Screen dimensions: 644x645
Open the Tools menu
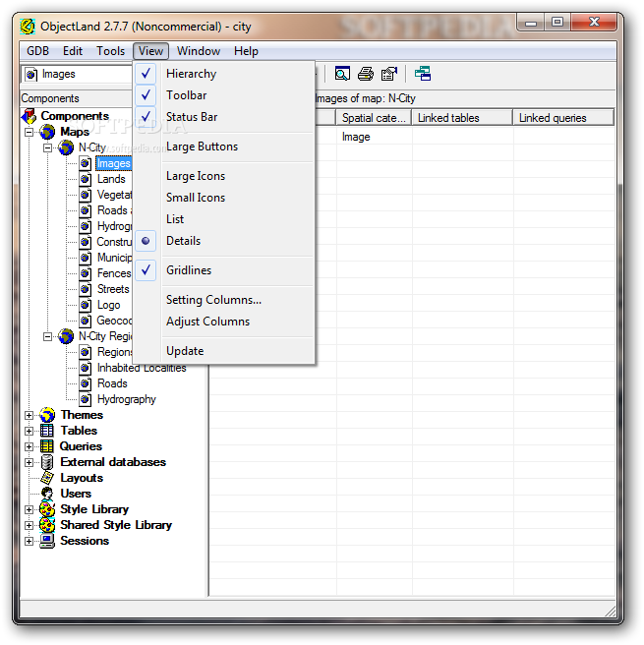click(111, 51)
